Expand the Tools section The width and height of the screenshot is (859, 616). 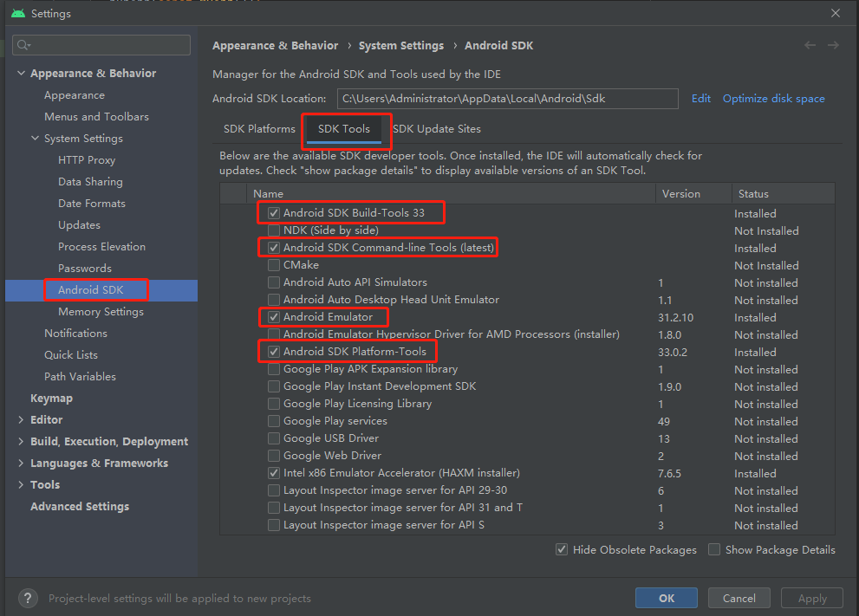21,484
